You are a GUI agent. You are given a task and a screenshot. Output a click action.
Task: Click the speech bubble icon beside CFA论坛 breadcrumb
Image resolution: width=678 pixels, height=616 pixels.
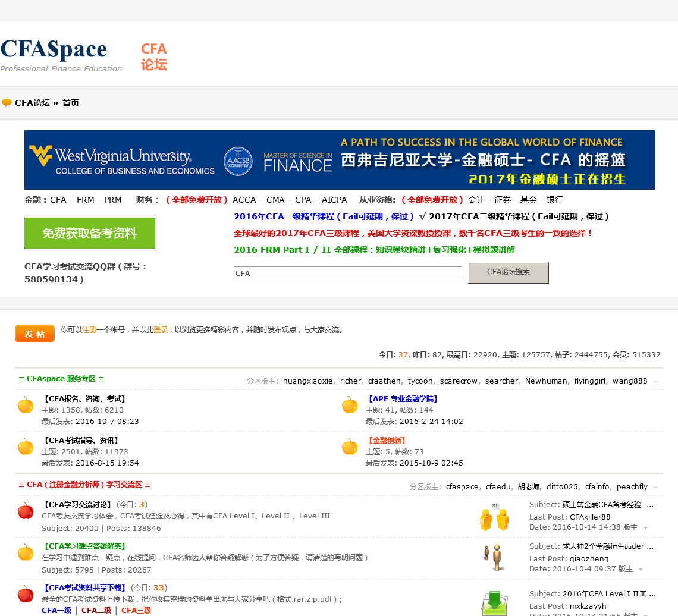tap(7, 103)
